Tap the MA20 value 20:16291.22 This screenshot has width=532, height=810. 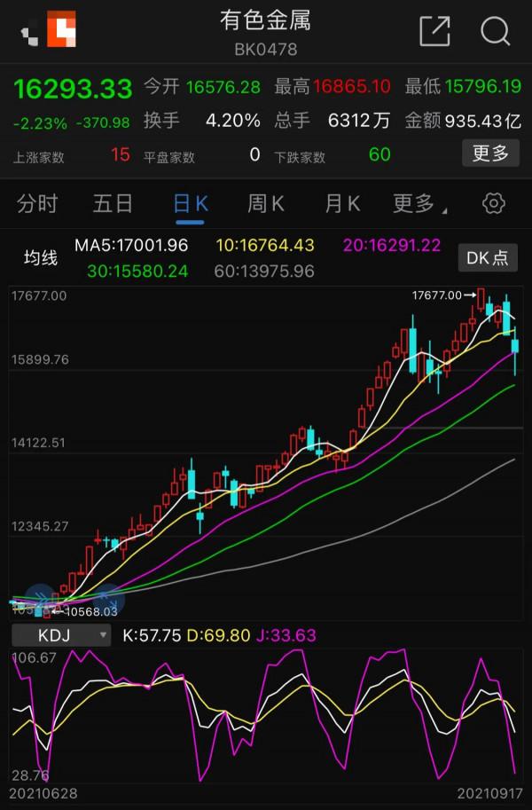point(392,245)
